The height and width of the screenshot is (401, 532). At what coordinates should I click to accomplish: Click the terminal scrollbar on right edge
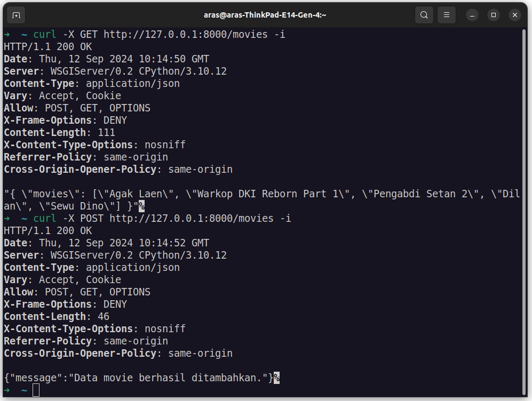click(525, 212)
